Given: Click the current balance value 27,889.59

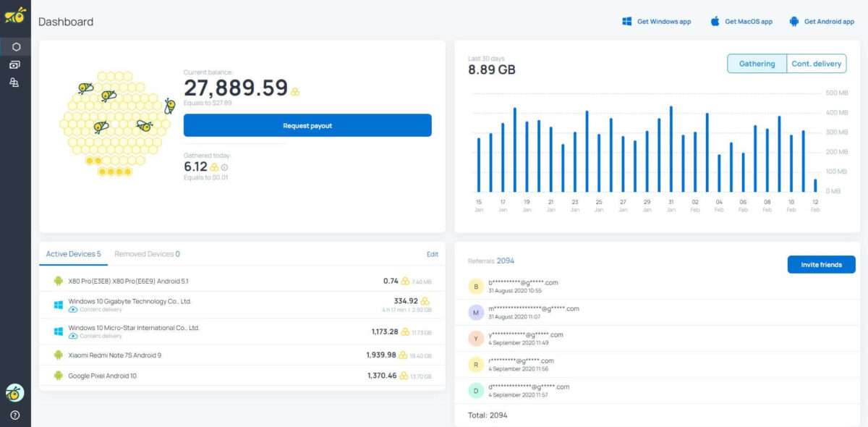Looking at the screenshot, I should 236,88.
